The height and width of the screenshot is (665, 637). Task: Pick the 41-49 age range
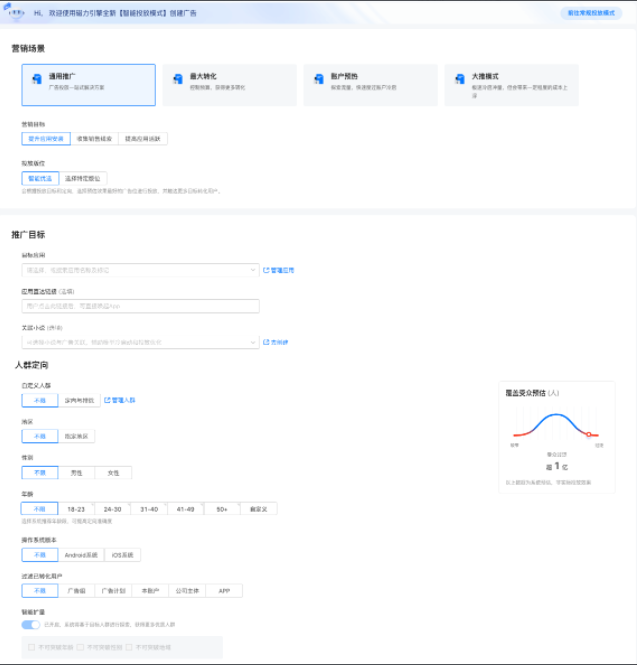185,509
